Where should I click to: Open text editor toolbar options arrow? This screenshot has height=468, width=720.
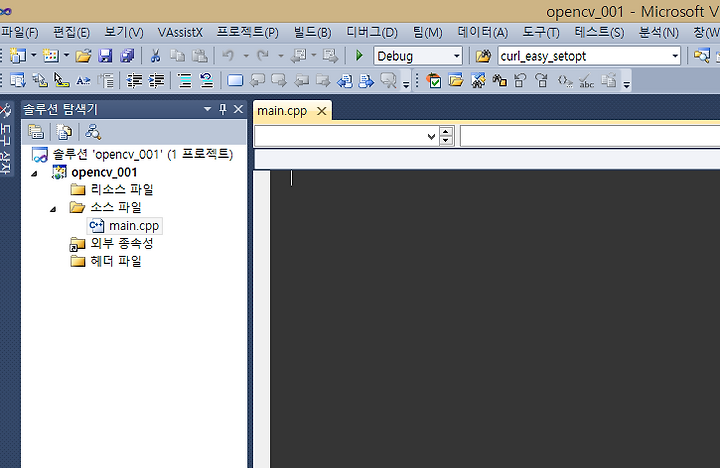pyautogui.click(x=406, y=84)
